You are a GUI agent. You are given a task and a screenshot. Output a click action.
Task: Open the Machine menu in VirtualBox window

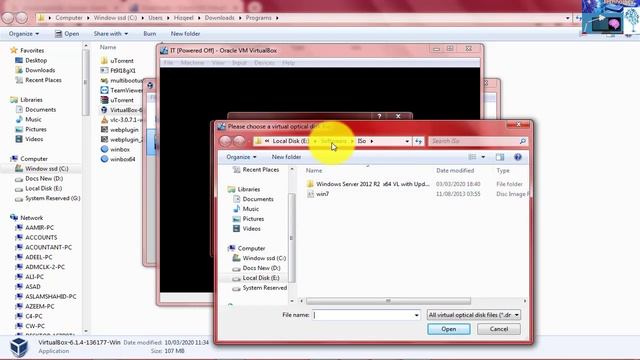pyautogui.click(x=192, y=62)
